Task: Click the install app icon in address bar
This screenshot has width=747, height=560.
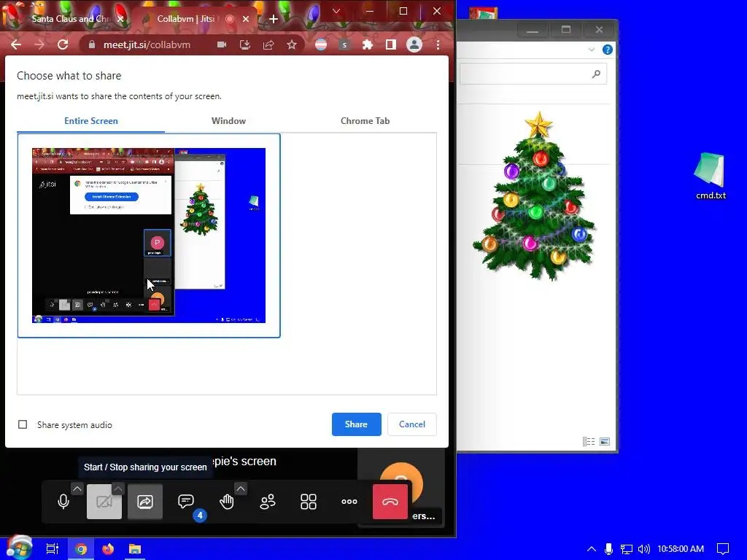Action: tap(245, 44)
